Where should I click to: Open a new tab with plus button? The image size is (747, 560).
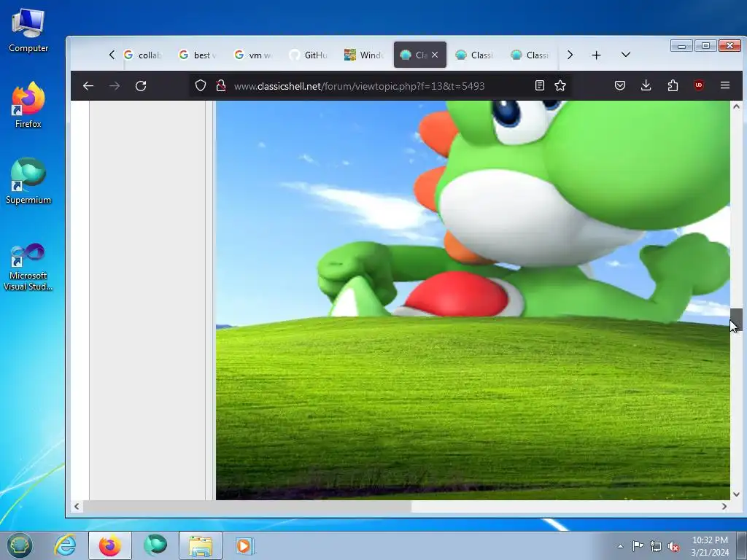596,55
